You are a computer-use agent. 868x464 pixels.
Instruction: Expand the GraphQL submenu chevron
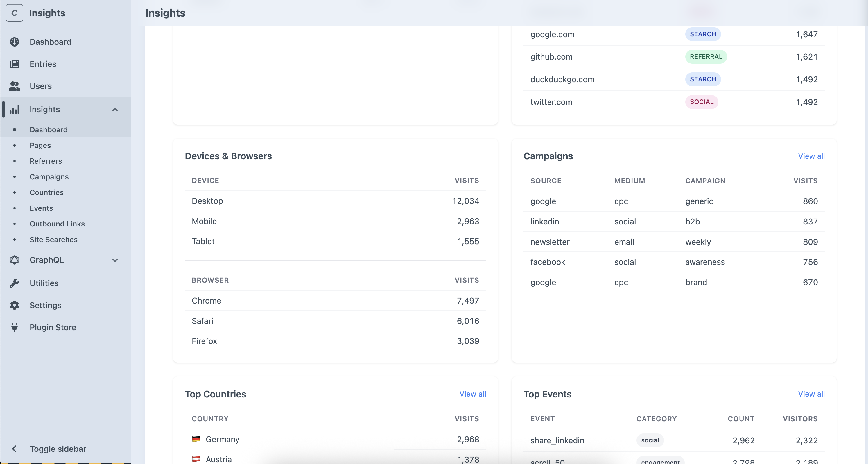coord(115,260)
